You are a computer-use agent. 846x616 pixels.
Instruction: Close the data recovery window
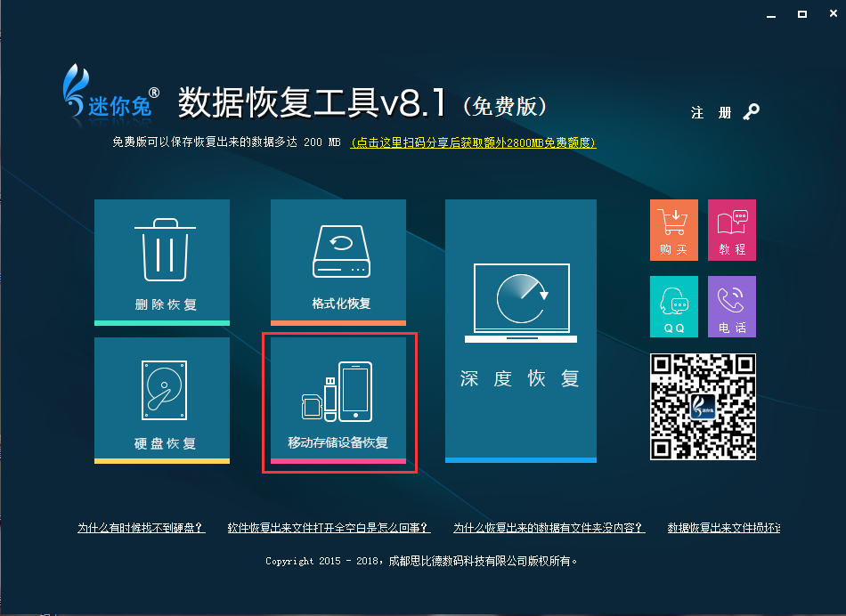[x=834, y=14]
